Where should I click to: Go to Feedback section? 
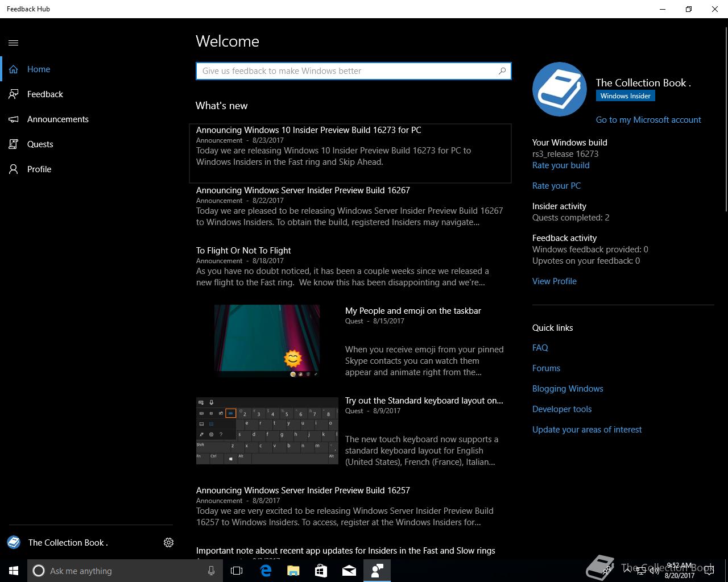(91, 94)
